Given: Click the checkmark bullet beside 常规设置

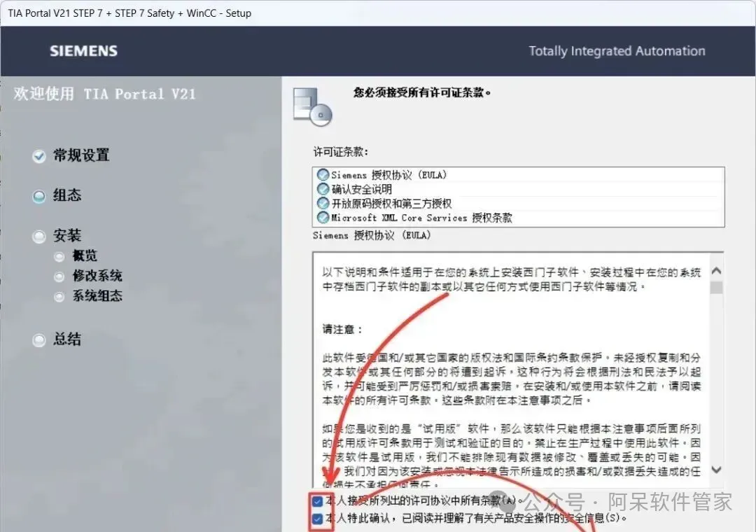Looking at the screenshot, I should tap(39, 156).
